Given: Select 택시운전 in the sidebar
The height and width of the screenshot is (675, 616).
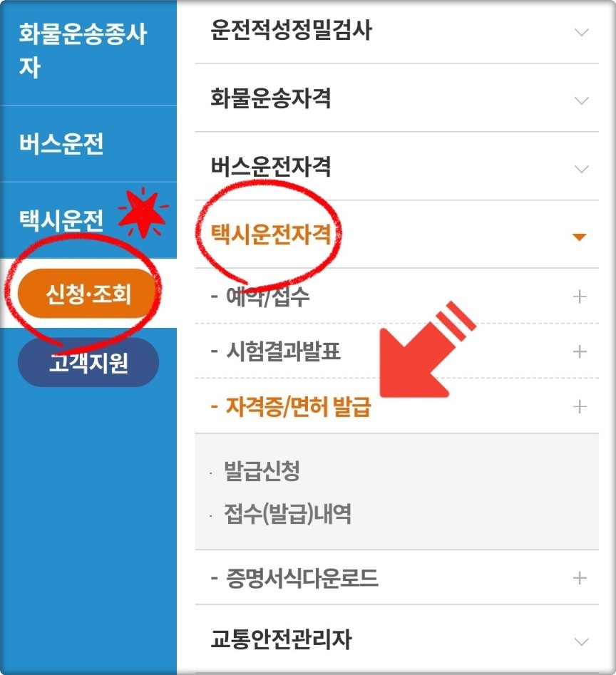Looking at the screenshot, I should pyautogui.click(x=61, y=220).
